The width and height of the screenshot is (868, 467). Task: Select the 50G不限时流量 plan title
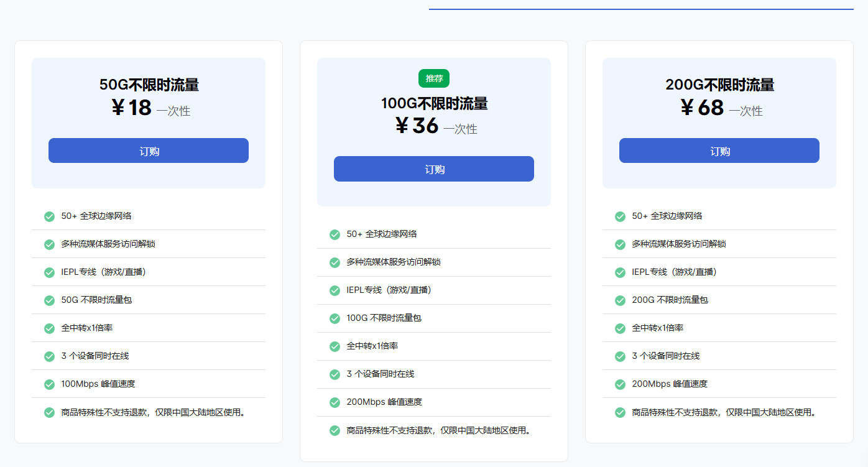click(148, 83)
